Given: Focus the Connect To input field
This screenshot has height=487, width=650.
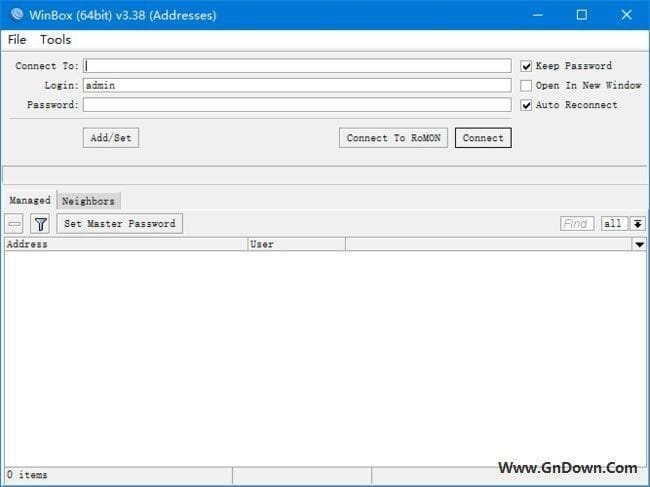Looking at the screenshot, I should pyautogui.click(x=297, y=66).
